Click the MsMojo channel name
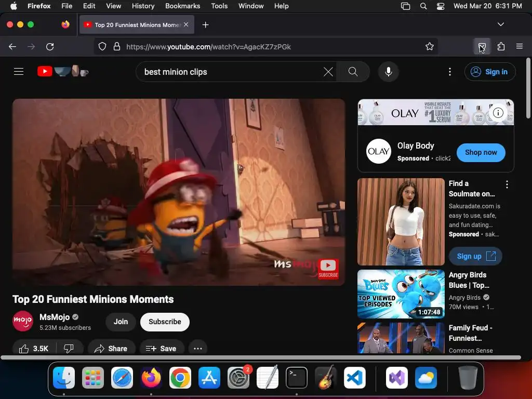 [55, 317]
